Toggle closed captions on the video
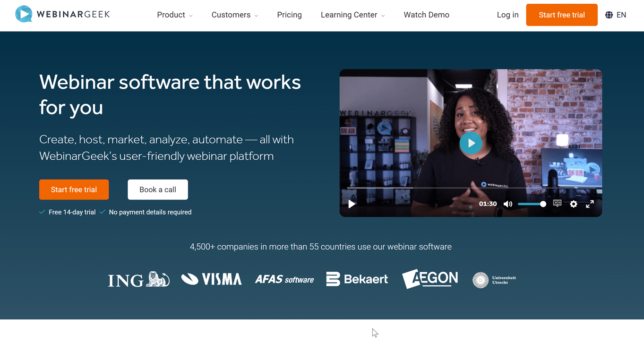The image size is (644, 344). point(558,204)
